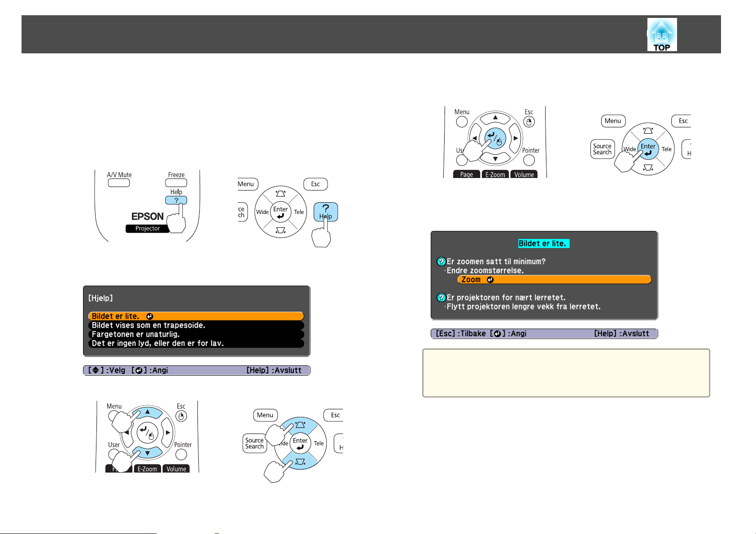The height and width of the screenshot is (534, 756).
Task: Click the ? icon beside 'Er zoomen satt til minimum?'
Action: click(x=441, y=261)
